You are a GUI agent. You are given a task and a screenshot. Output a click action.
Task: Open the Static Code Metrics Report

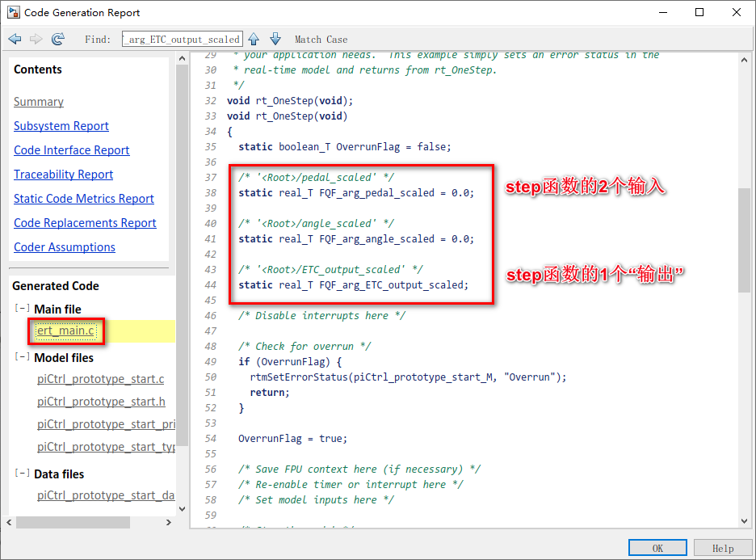coord(84,199)
